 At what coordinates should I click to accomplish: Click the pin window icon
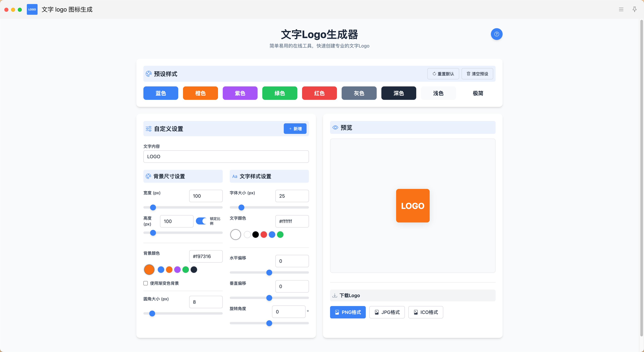[x=634, y=10]
